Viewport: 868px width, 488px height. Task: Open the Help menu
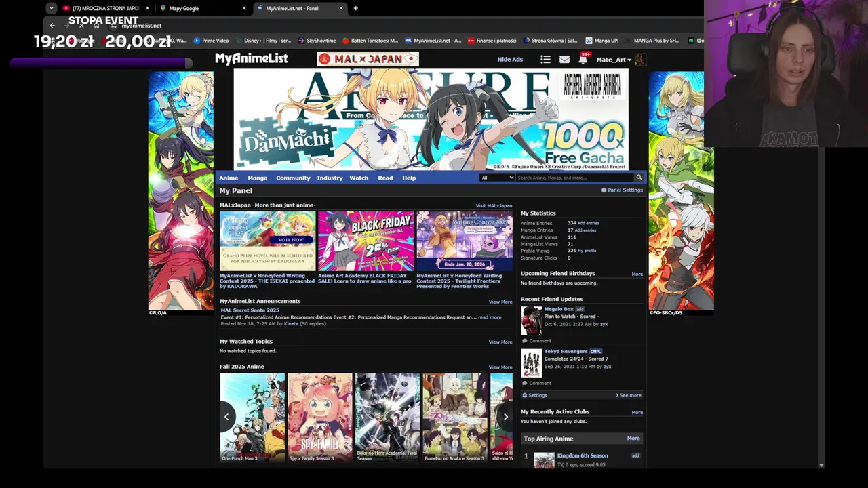coord(409,178)
